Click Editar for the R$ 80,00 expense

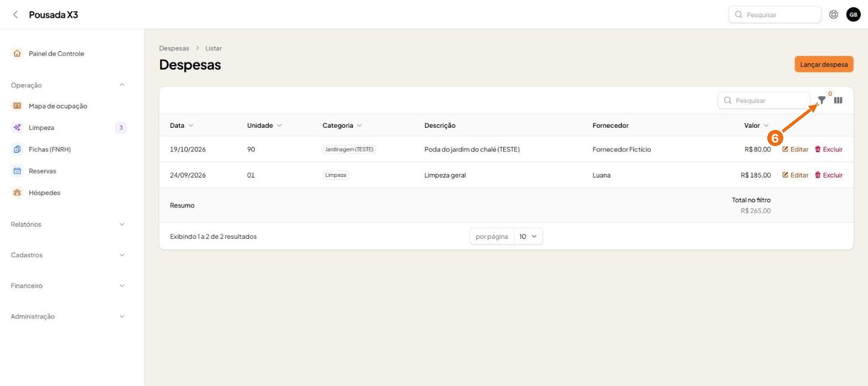click(795, 149)
